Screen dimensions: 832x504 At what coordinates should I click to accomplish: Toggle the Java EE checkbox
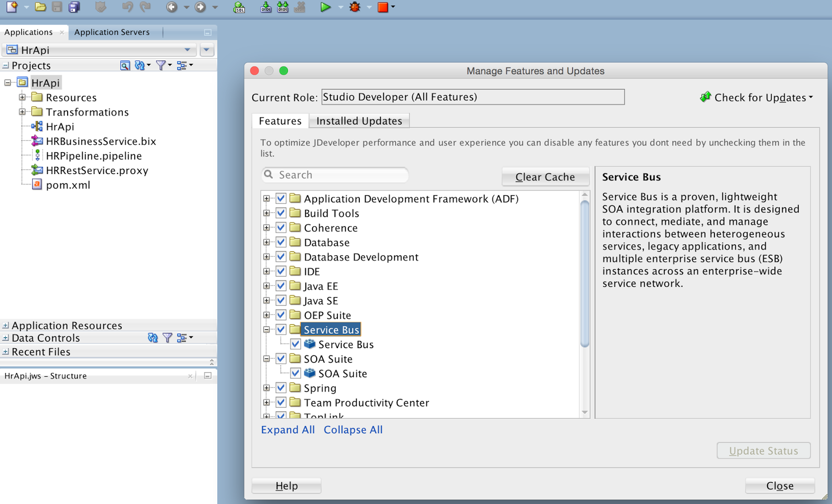(281, 286)
